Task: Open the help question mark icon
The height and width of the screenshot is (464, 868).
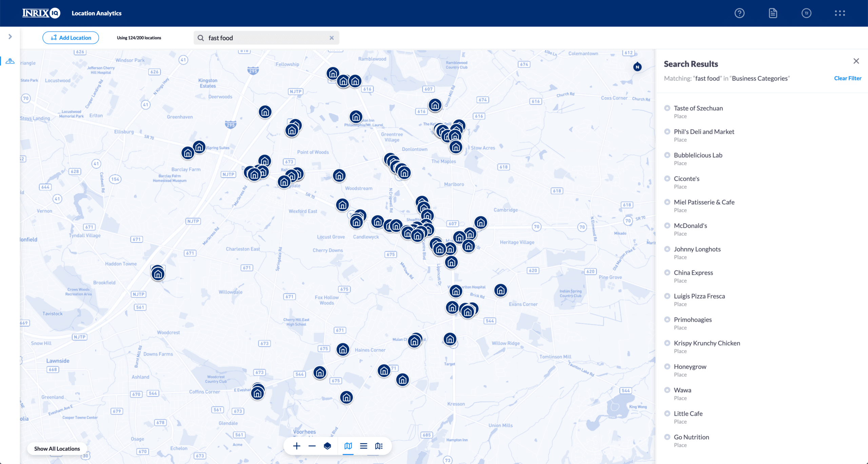Action: 739,13
